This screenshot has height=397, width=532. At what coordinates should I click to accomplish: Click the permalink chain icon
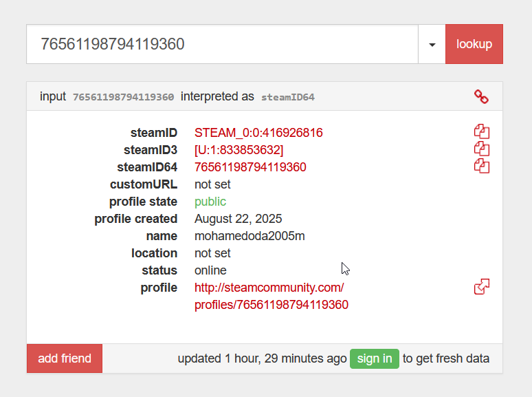[481, 97]
